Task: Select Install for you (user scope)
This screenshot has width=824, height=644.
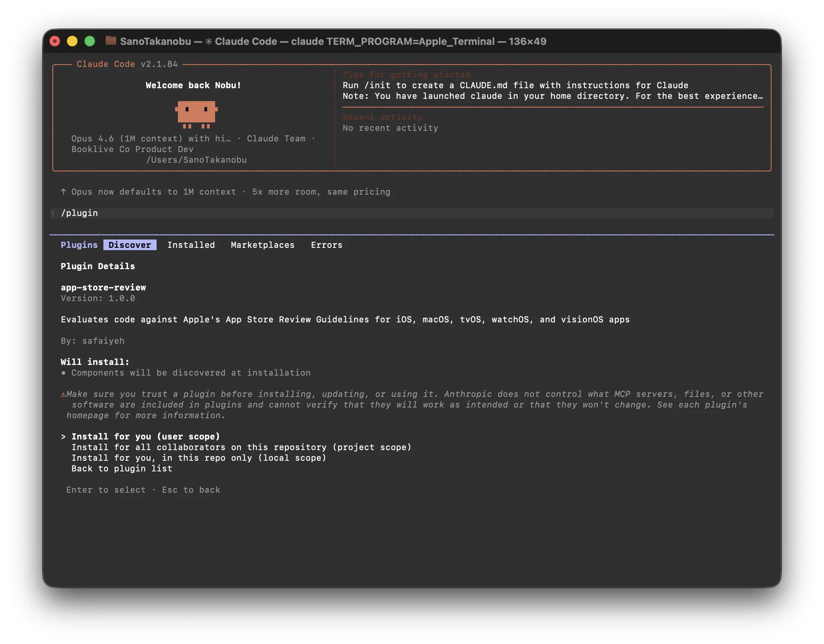Action: coord(146,436)
